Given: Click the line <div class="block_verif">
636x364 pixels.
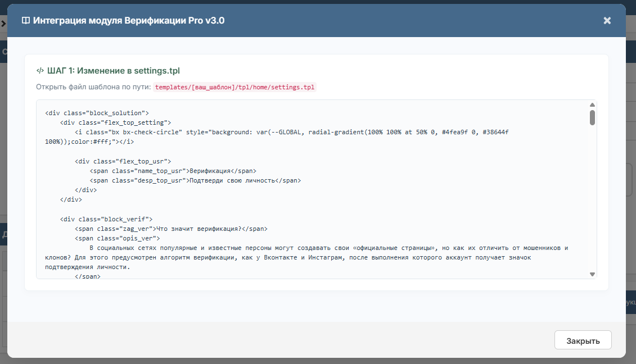Looking at the screenshot, I should tap(106, 219).
